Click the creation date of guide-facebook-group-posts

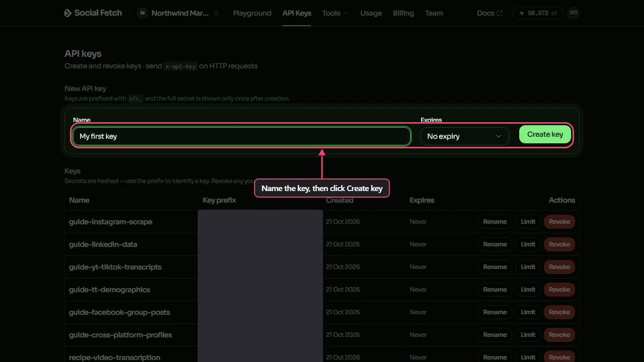pos(343,312)
